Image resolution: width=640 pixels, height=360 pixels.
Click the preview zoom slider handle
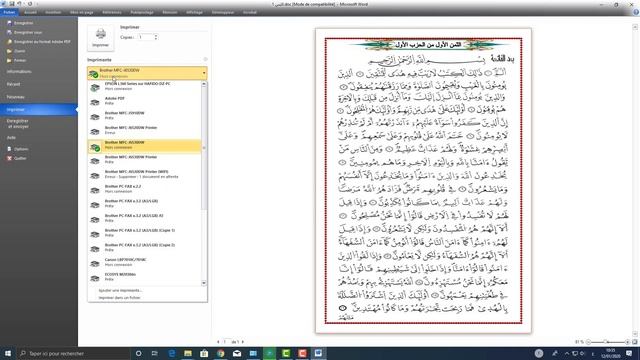[x=606, y=342]
